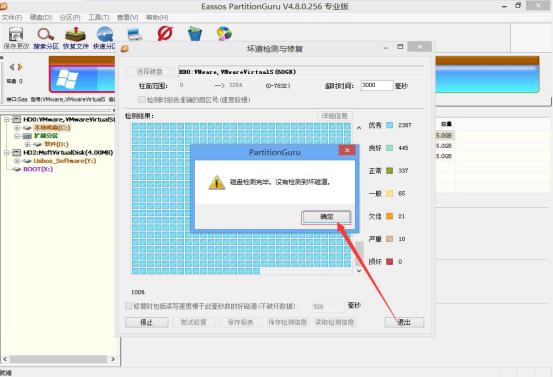Select Usbos_Software(Y:) in the disk tree
The width and height of the screenshot is (553, 377).
[x=65, y=161]
